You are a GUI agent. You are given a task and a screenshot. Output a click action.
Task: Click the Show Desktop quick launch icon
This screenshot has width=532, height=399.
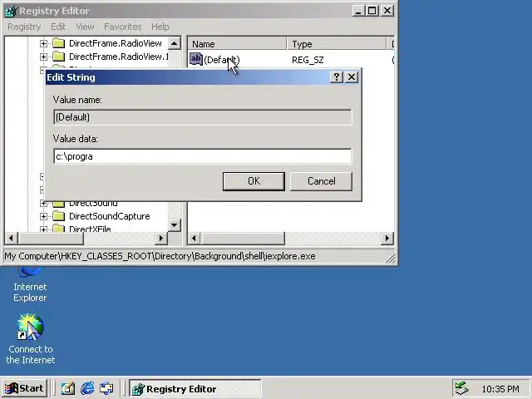(x=68, y=388)
